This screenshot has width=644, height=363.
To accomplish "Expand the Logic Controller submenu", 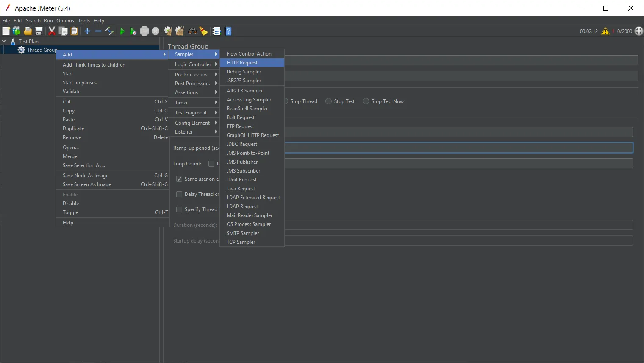I will [194, 64].
